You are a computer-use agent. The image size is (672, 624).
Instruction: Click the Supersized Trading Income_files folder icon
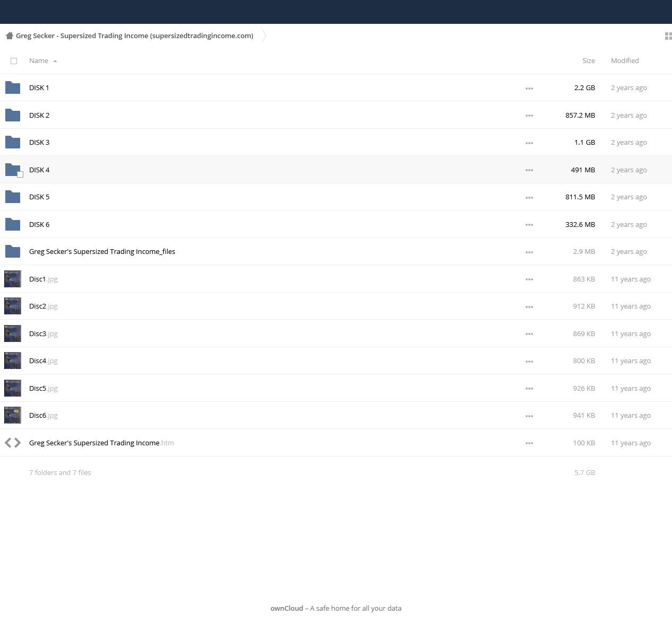13,252
